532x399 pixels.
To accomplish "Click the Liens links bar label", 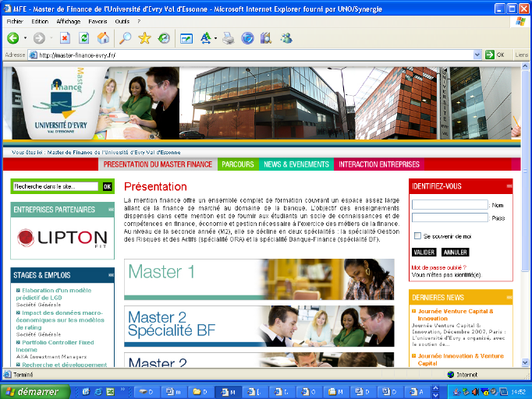I will pyautogui.click(x=522, y=55).
